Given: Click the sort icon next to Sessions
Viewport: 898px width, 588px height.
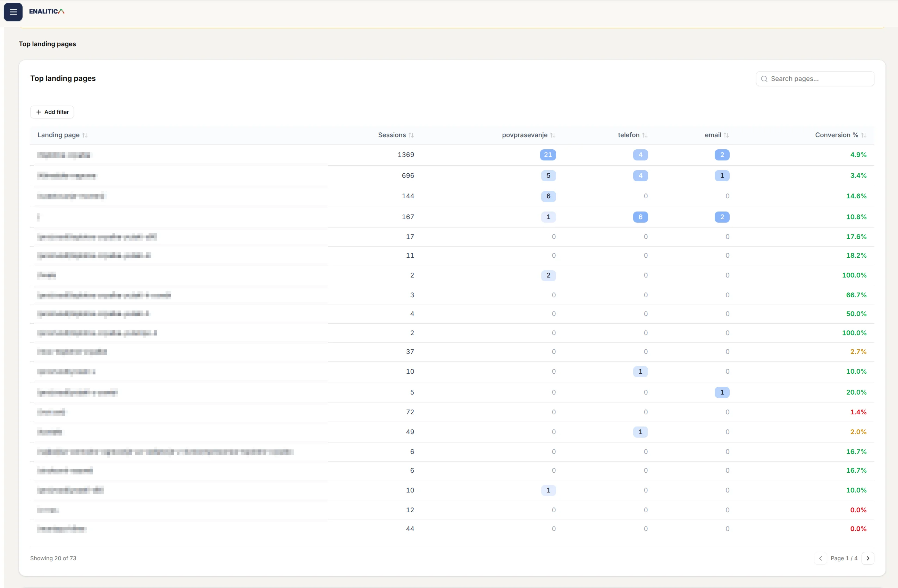Looking at the screenshot, I should coord(412,135).
